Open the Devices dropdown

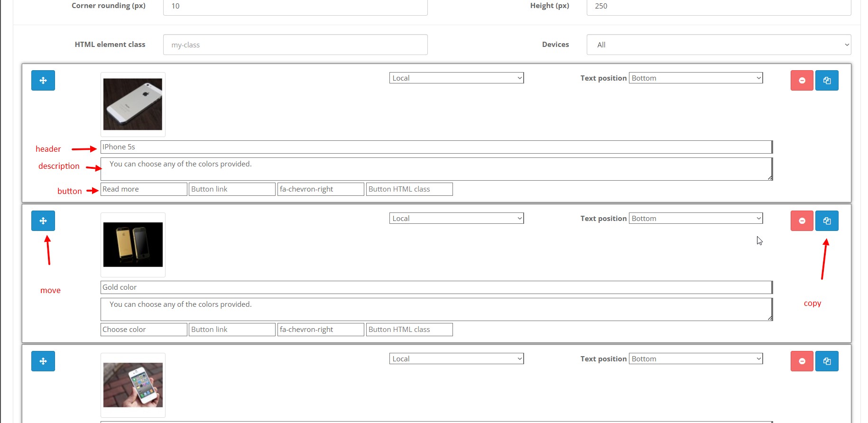(719, 45)
